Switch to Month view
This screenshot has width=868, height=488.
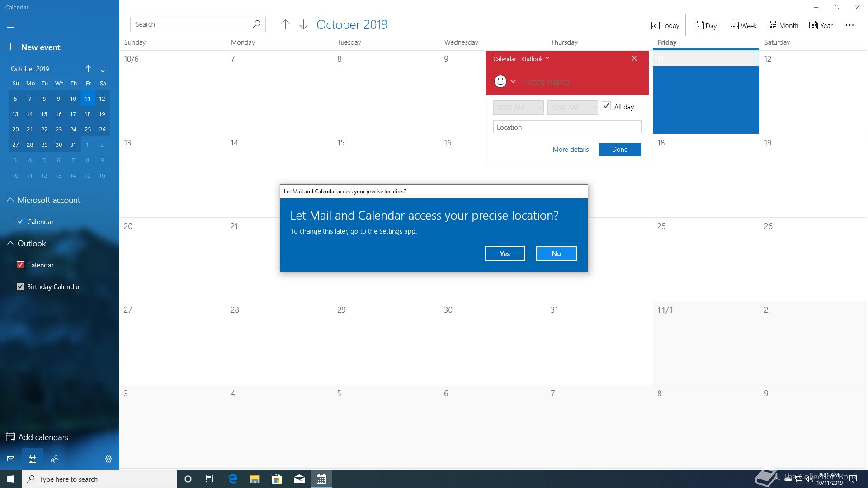pos(783,25)
